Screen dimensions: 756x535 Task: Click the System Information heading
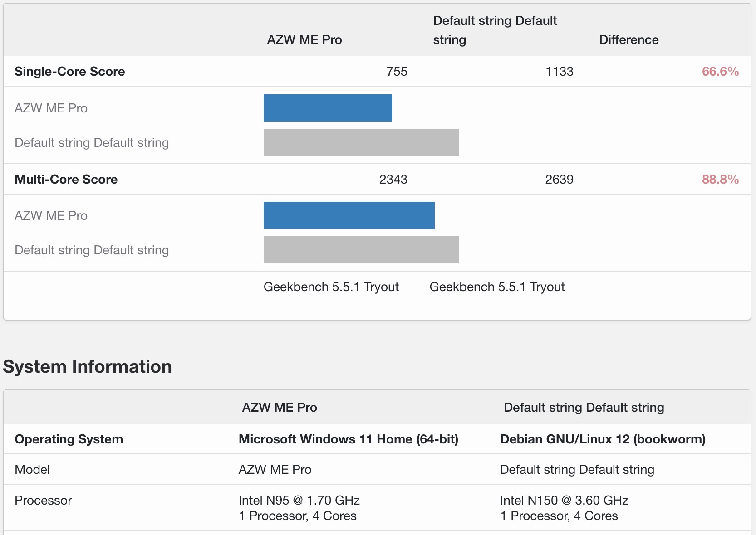[87, 367]
